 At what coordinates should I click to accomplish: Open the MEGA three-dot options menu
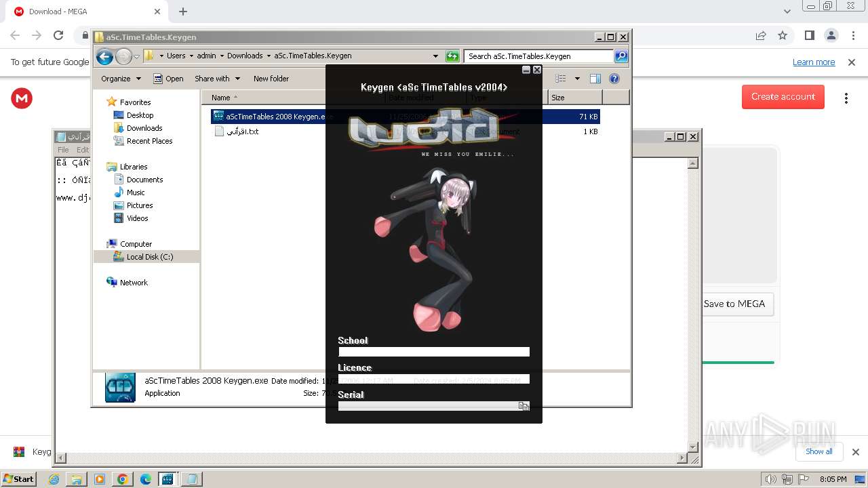(x=846, y=98)
